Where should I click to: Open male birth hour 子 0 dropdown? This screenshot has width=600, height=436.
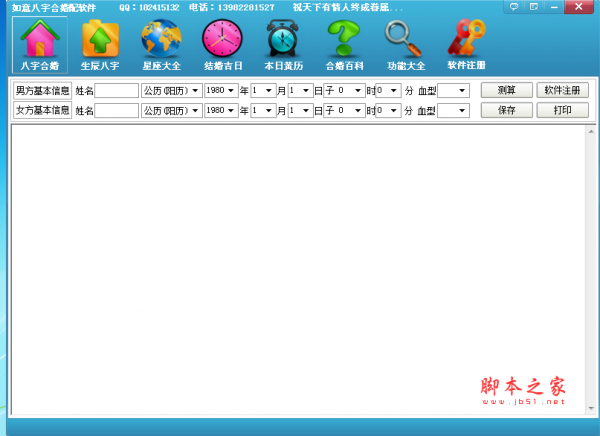coord(344,91)
